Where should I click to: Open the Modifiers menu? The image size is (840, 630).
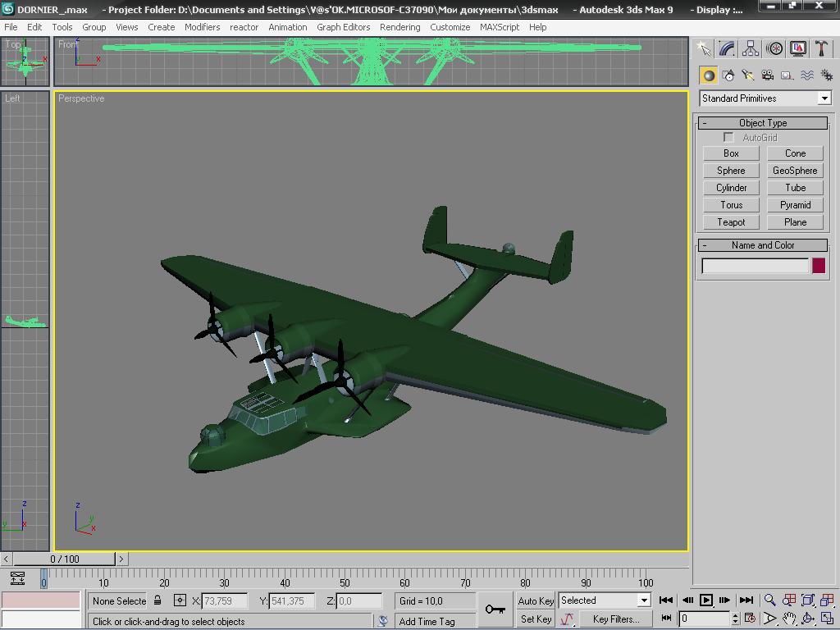tap(202, 27)
